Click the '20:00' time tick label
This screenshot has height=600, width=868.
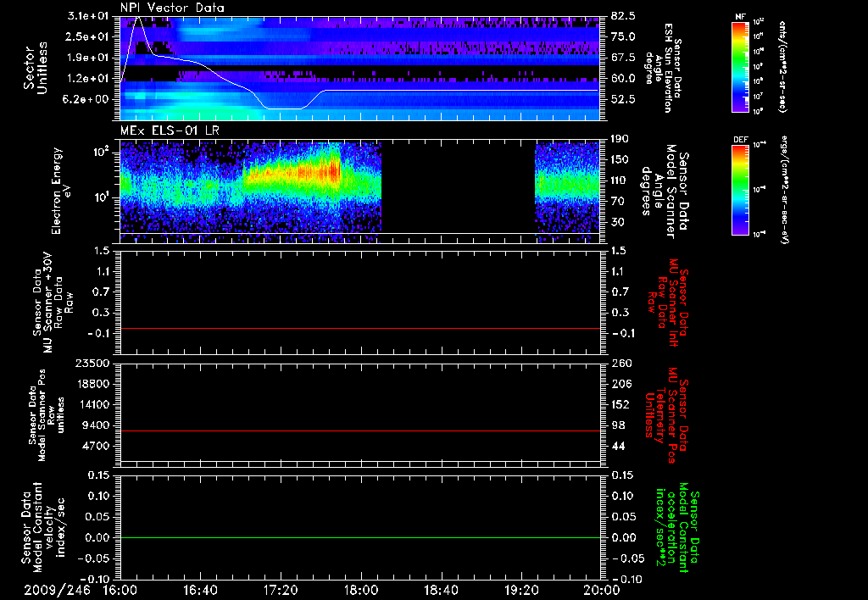(603, 590)
